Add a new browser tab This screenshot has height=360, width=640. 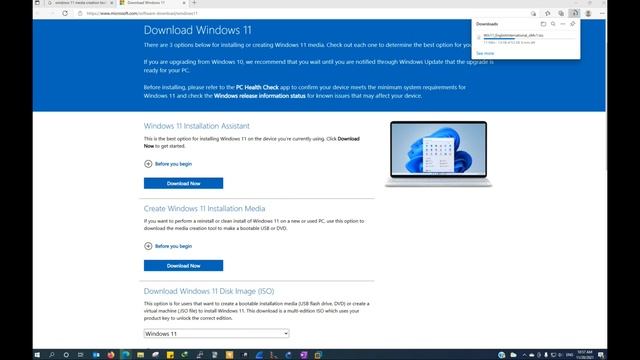coord(194,3)
